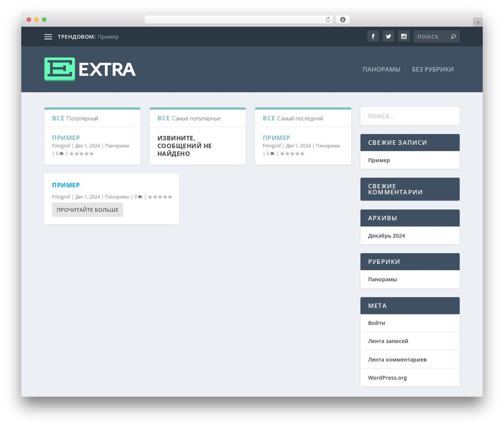This screenshot has width=504, height=427.
Task: Click Fotograf author in Популярный card
Action: (x=61, y=146)
